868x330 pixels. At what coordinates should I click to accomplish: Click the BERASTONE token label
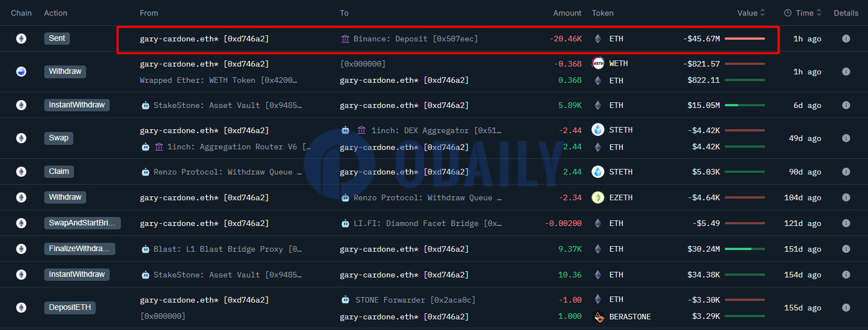pyautogui.click(x=630, y=317)
